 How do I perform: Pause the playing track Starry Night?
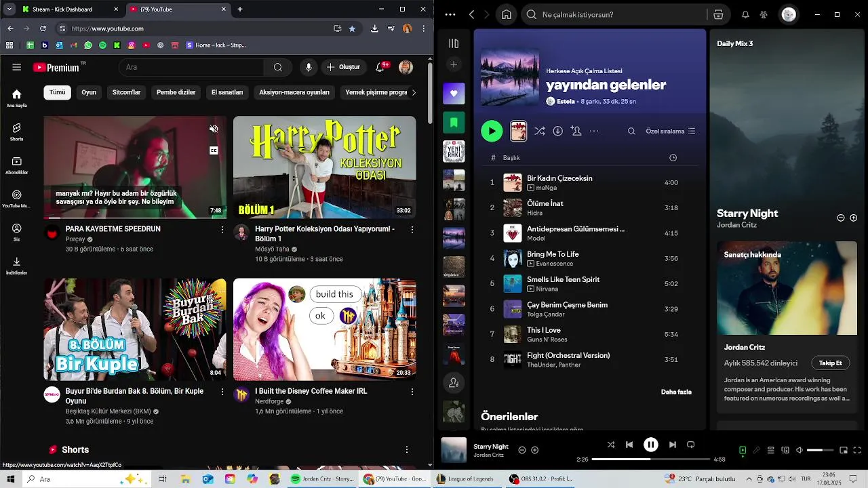650,445
